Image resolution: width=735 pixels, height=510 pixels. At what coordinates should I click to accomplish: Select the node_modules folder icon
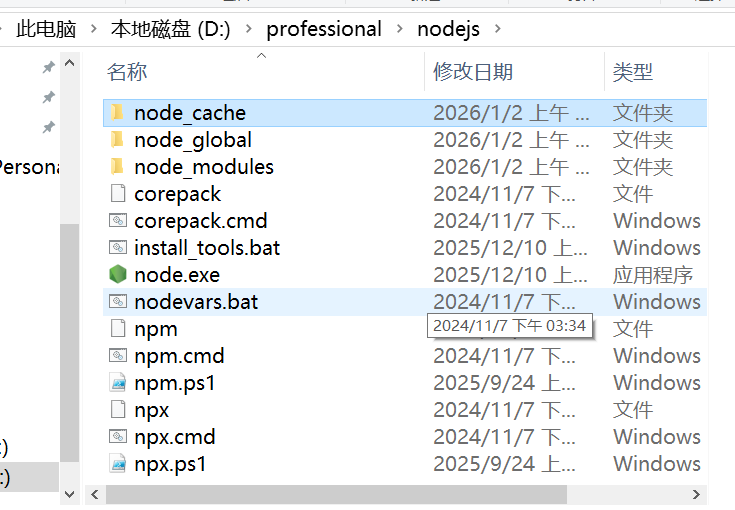[117, 166]
